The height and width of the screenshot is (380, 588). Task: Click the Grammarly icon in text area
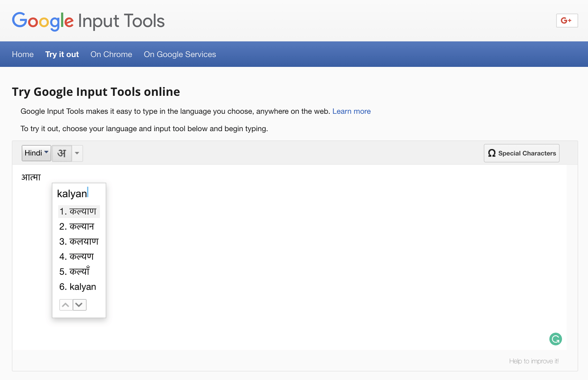click(555, 339)
